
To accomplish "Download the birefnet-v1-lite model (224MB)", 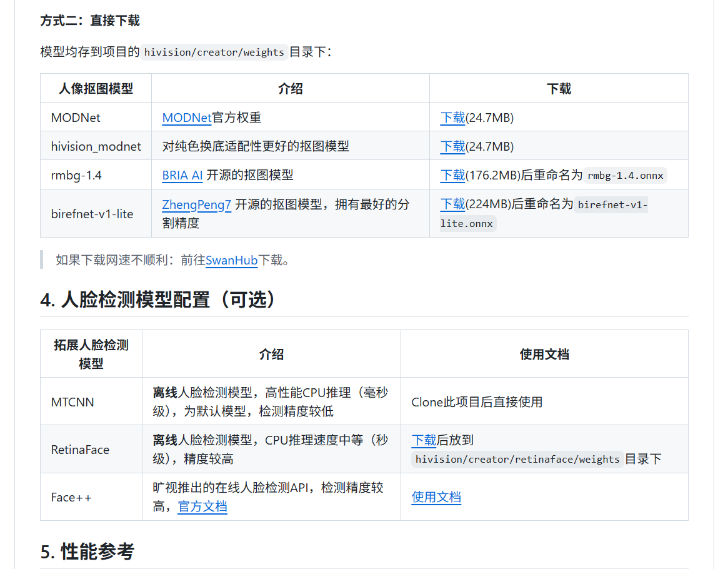I will tap(452, 204).
